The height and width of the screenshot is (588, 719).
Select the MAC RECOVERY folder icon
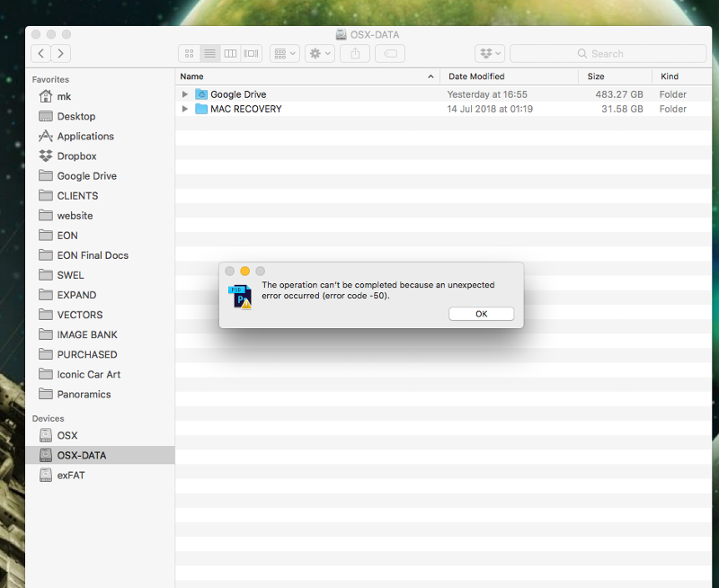[x=201, y=109]
